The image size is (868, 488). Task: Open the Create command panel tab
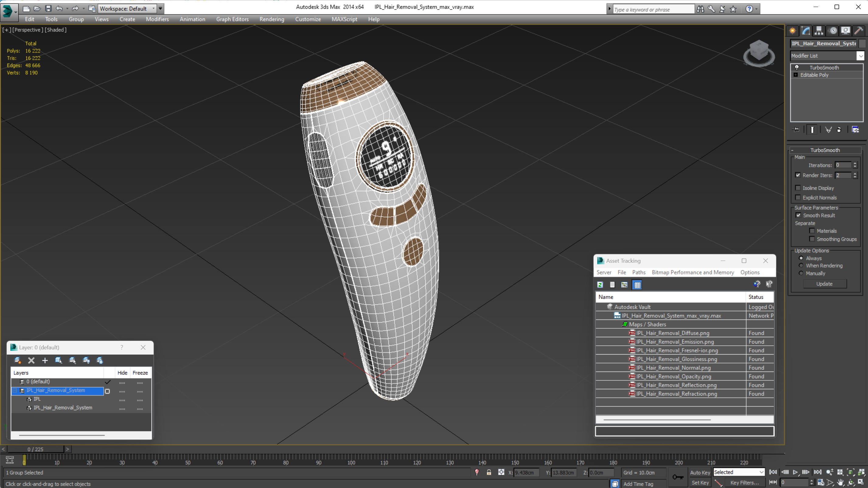point(793,31)
